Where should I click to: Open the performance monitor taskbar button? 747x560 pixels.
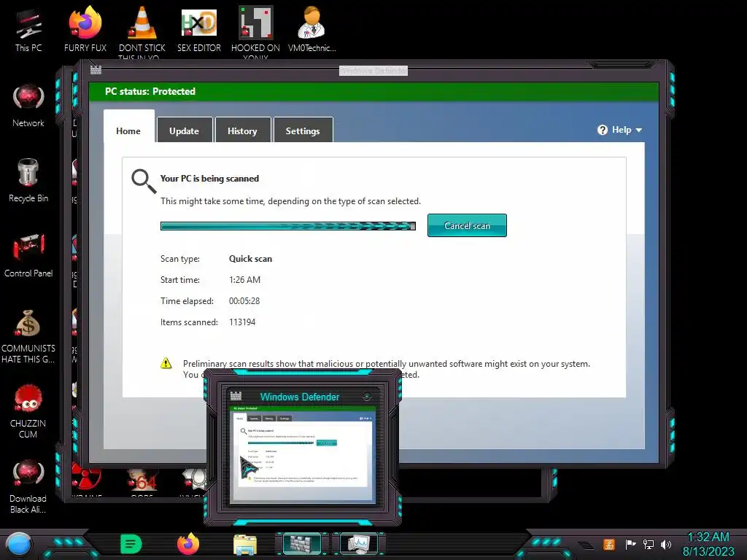click(358, 544)
